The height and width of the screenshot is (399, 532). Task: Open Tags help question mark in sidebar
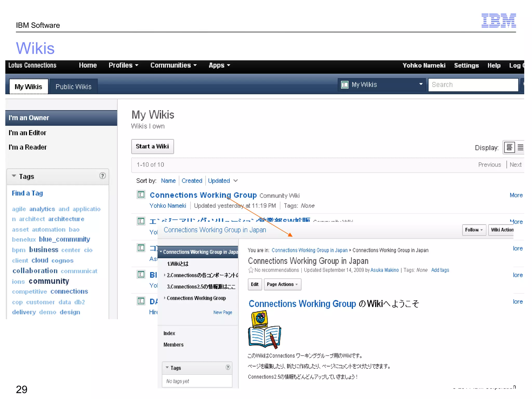pos(103,176)
